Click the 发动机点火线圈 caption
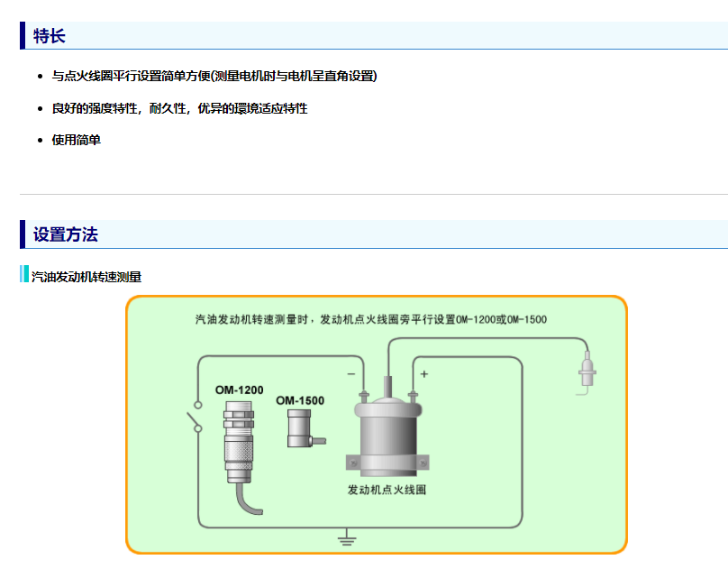The image size is (728, 569). [x=387, y=490]
